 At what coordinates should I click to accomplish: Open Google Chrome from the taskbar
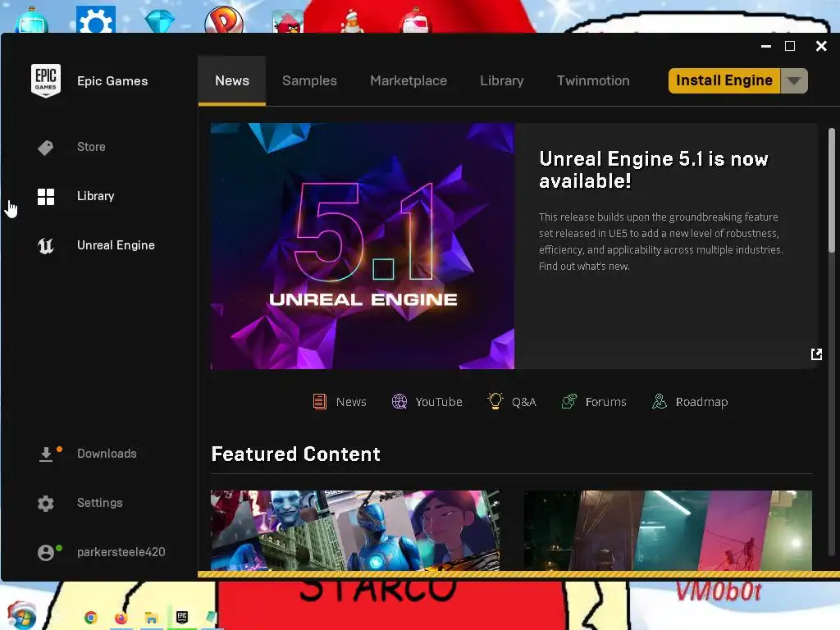[x=91, y=618]
